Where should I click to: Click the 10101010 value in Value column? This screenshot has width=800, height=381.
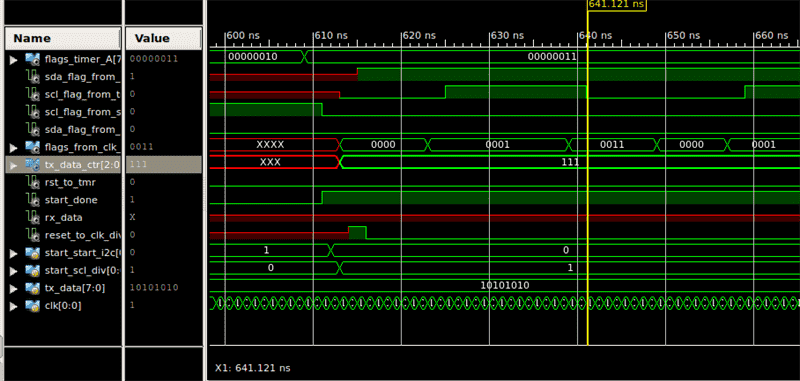tap(154, 288)
